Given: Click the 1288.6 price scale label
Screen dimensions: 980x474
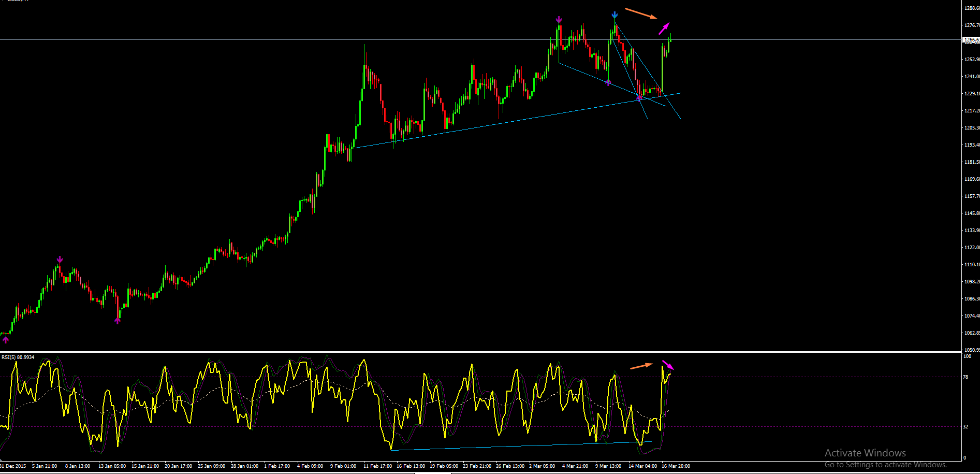Looking at the screenshot, I should [x=972, y=8].
